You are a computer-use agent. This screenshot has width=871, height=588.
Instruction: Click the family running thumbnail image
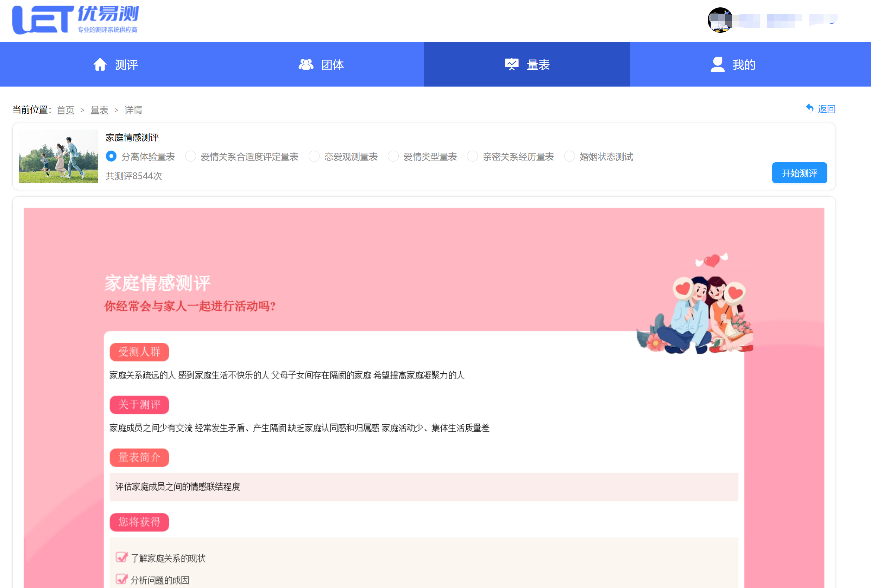pyautogui.click(x=58, y=156)
